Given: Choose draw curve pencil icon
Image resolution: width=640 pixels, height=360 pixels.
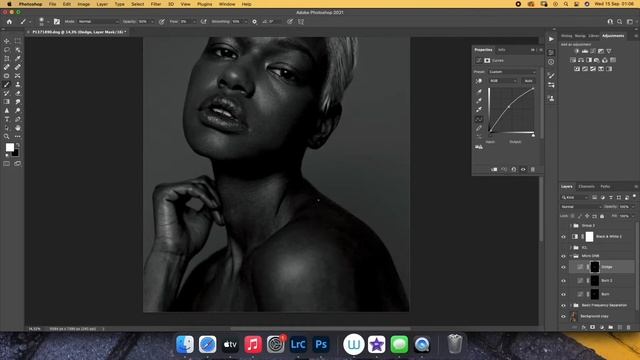Looking at the screenshot, I should pos(479,128).
